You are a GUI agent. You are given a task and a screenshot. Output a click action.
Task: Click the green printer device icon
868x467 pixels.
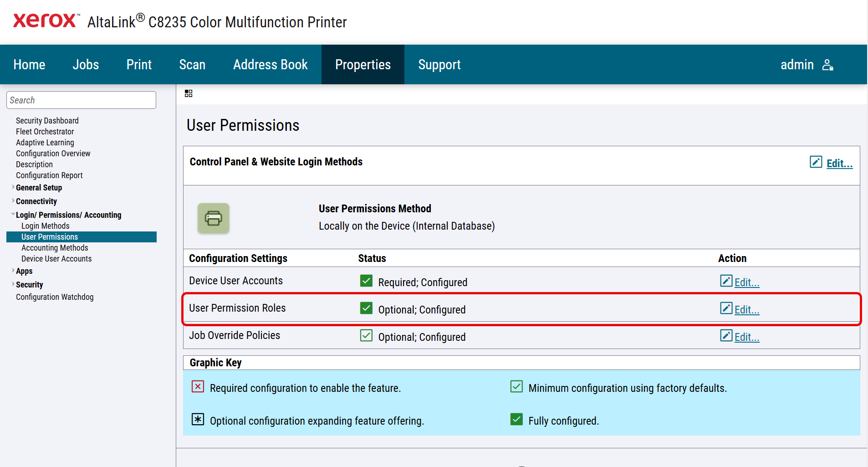click(213, 218)
